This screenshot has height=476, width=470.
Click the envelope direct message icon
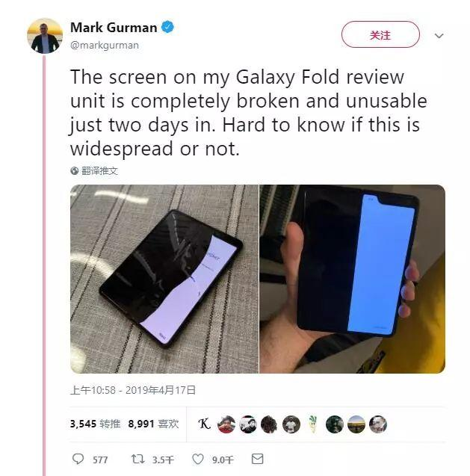258,459
